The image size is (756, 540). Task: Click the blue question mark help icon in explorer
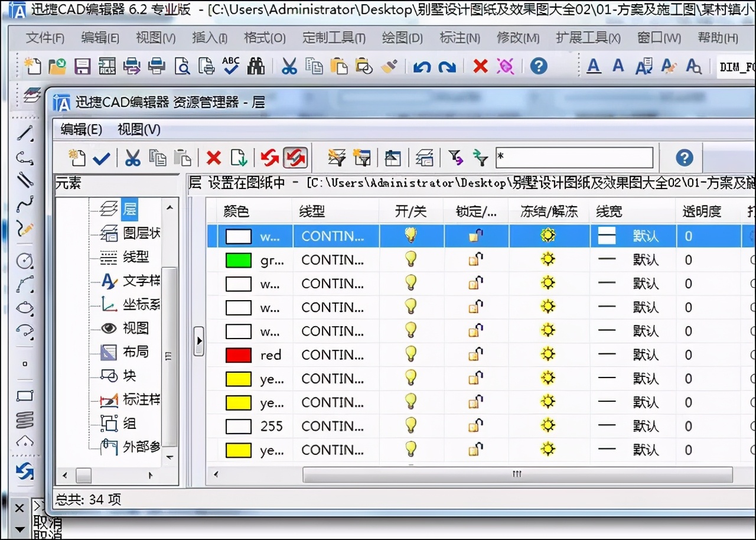click(x=684, y=157)
